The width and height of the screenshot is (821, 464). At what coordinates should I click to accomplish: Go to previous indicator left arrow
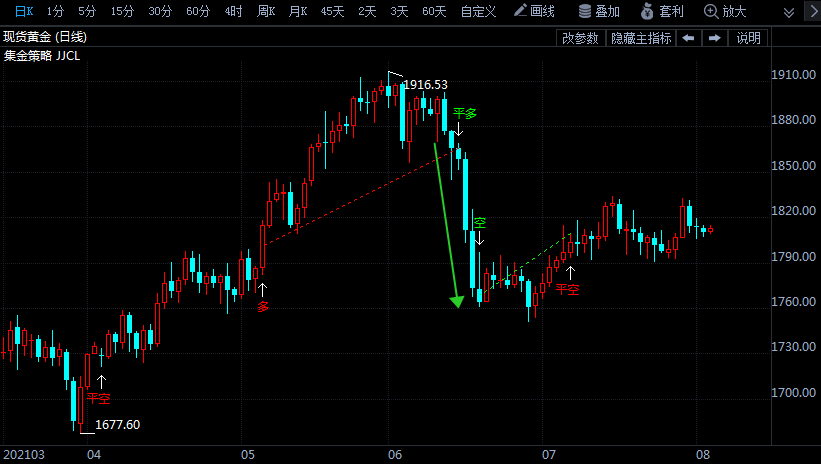[x=689, y=38]
